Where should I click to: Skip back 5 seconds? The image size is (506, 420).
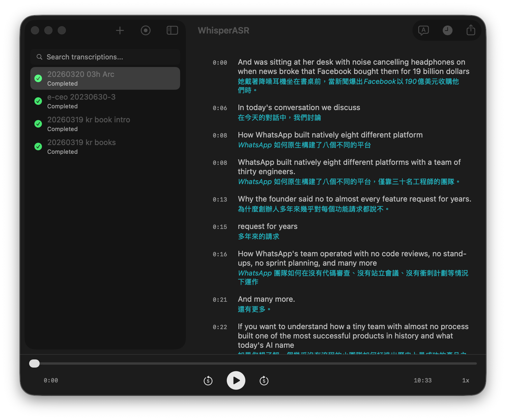(208, 380)
